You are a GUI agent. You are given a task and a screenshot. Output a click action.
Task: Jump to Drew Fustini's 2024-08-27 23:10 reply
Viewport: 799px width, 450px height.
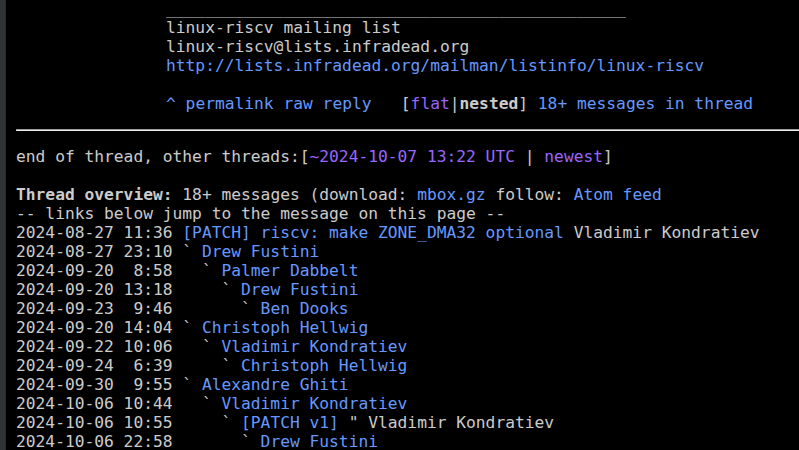click(x=260, y=252)
